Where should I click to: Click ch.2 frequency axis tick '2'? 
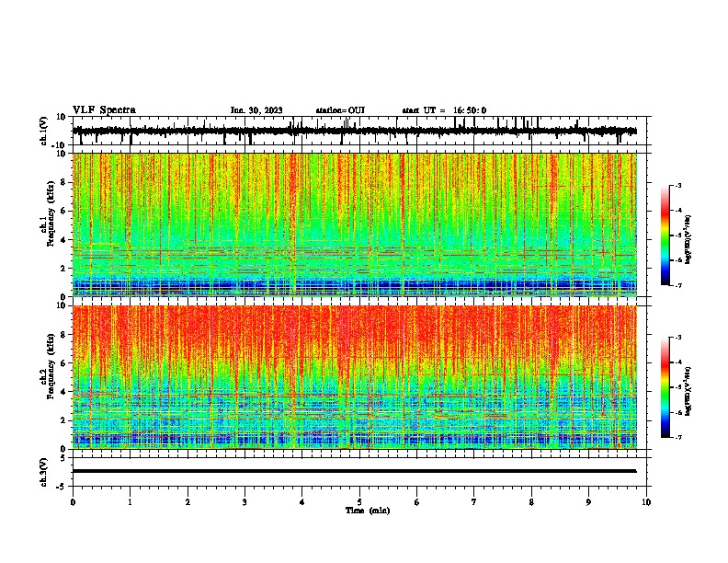coord(63,420)
